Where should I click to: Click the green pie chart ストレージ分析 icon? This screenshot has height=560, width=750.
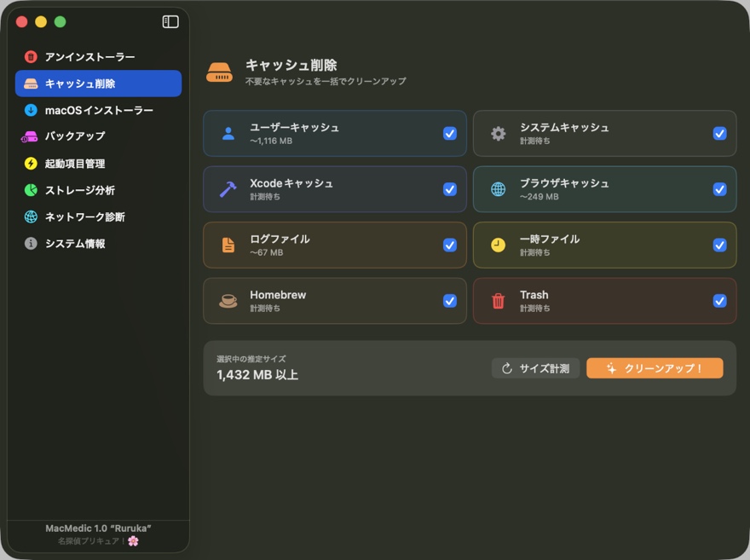31,190
